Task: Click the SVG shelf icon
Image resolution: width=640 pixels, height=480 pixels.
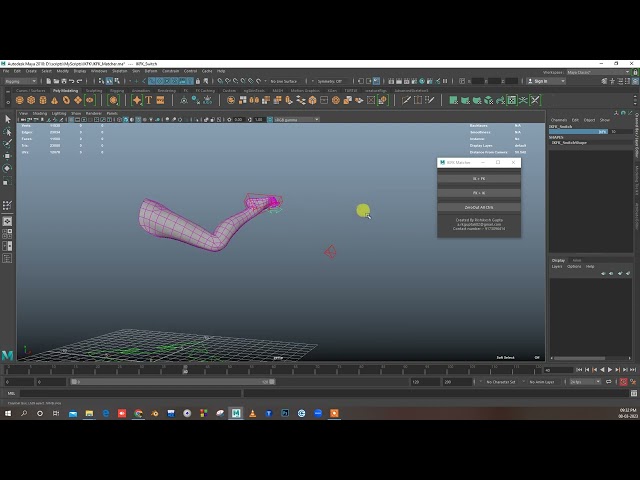Action: pos(160,100)
